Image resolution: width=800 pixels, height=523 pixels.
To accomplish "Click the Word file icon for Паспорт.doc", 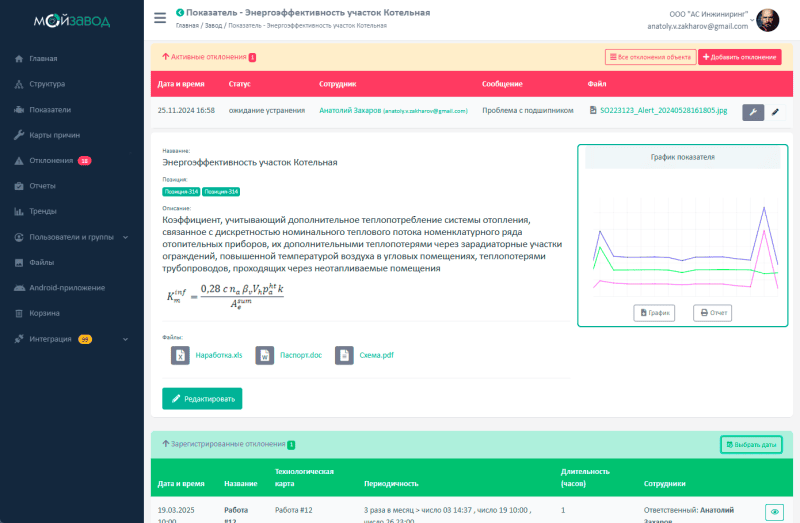I will click(264, 355).
